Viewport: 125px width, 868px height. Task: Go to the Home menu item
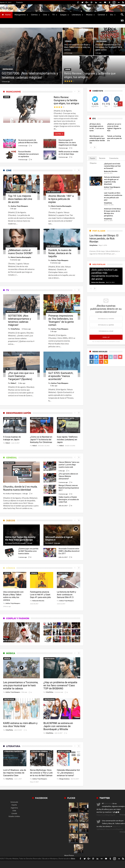[6, 15]
